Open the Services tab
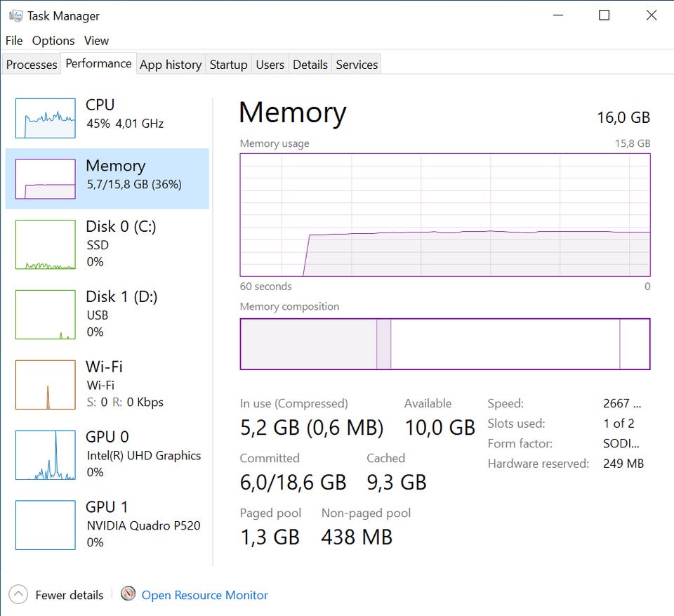This screenshot has height=616, width=674. point(357,65)
